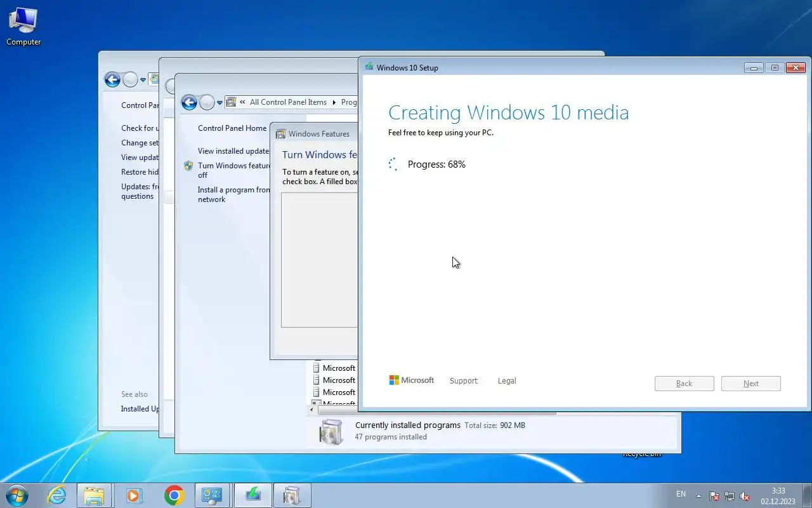The width and height of the screenshot is (812, 508).
Task: Open network status tray icon
Action: pyautogui.click(x=730, y=496)
